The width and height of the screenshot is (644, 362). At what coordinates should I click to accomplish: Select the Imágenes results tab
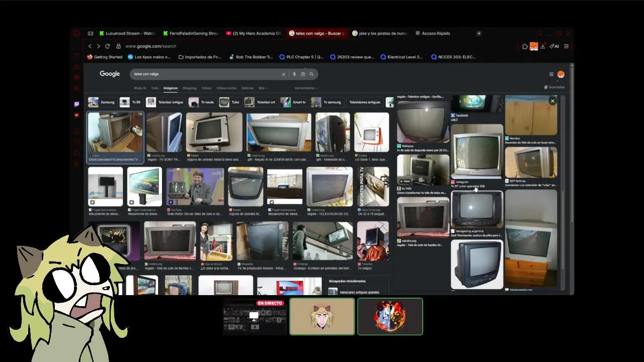(171, 88)
